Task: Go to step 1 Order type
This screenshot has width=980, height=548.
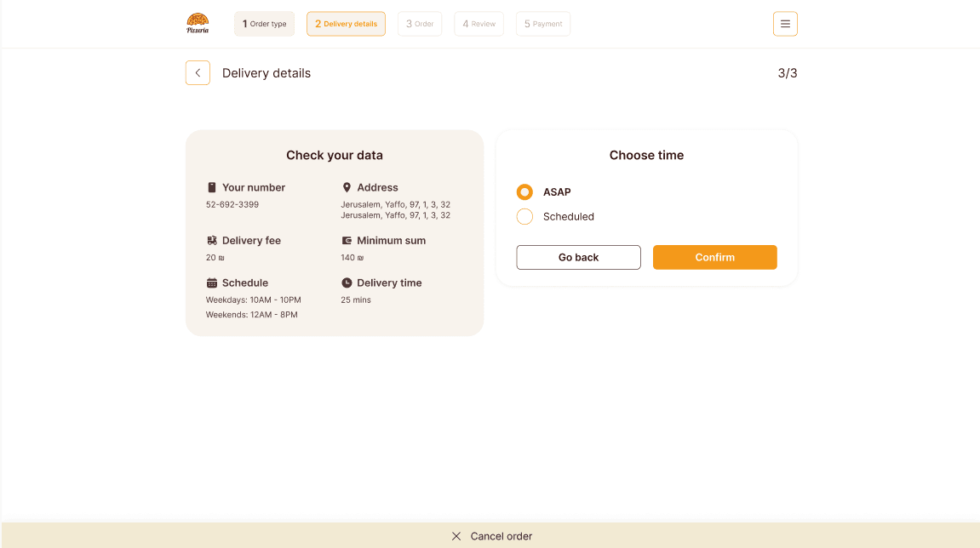Action: (265, 24)
